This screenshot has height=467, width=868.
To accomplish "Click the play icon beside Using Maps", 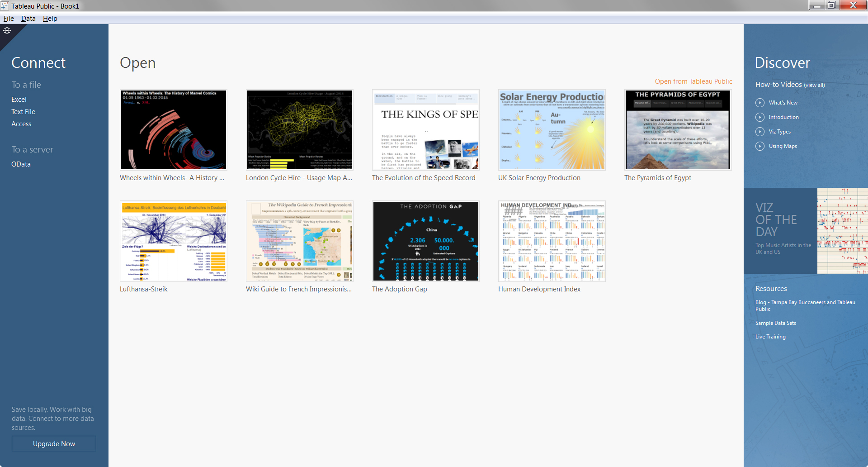I will tap(760, 146).
